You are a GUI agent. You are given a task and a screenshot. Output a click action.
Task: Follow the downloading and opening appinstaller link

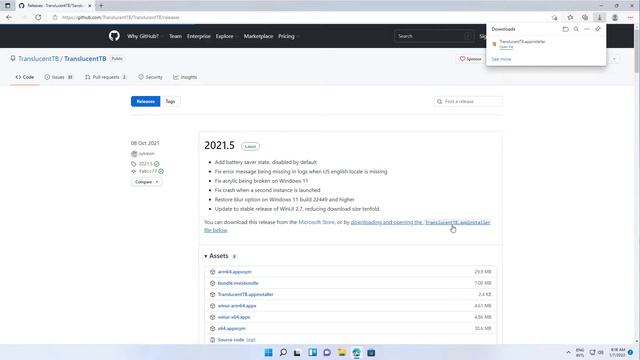420,222
